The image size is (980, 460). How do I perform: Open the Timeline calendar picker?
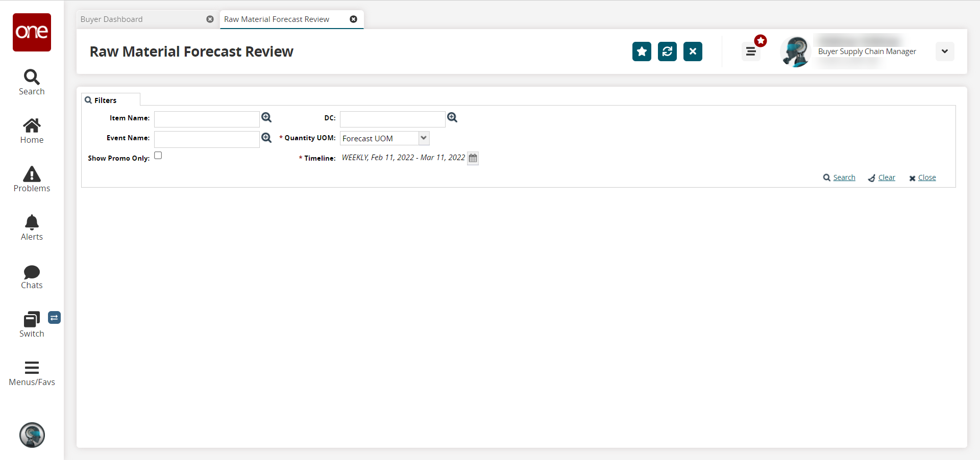pos(473,158)
